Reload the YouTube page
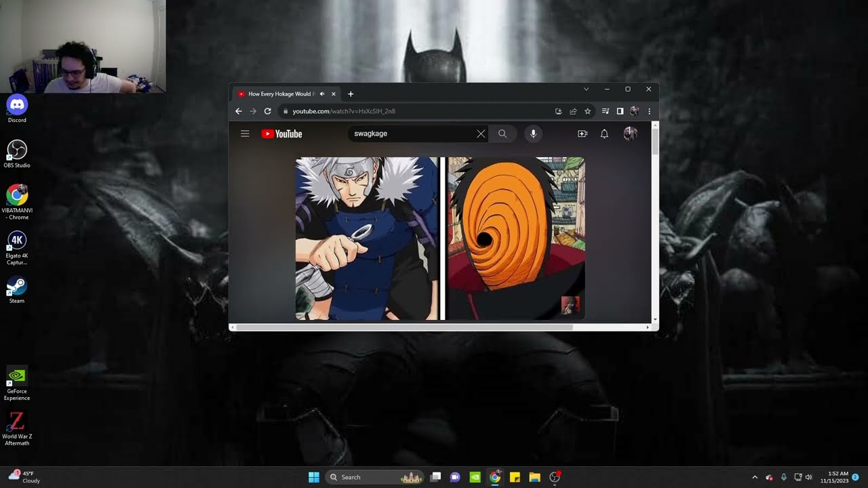The width and height of the screenshot is (868, 488). (268, 111)
